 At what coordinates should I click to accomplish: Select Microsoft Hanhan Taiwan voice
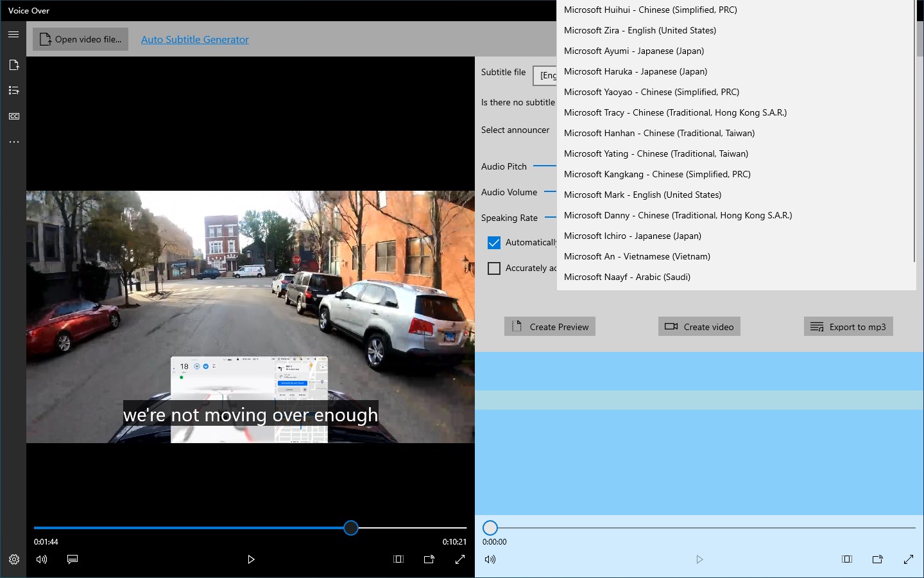pyautogui.click(x=736, y=133)
